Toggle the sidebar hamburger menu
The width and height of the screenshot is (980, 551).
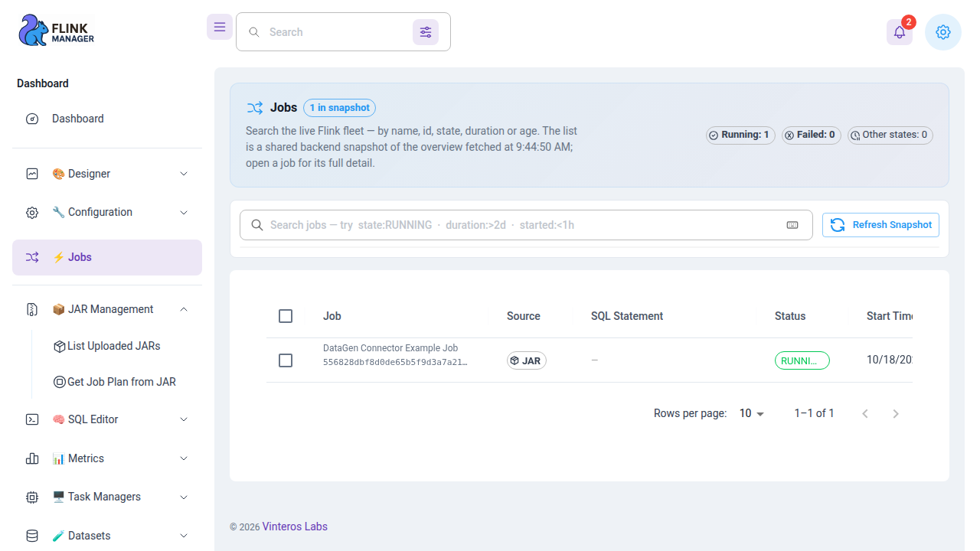click(x=220, y=27)
